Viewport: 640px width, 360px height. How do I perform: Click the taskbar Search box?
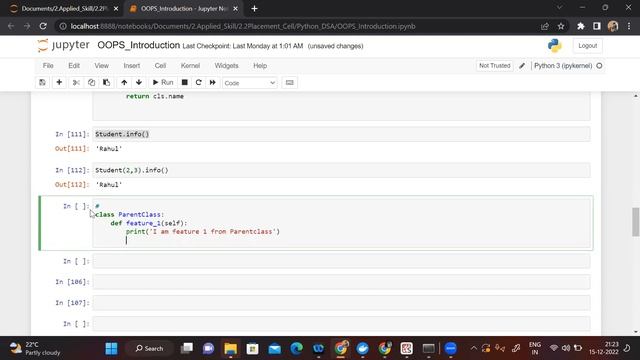coord(149,349)
